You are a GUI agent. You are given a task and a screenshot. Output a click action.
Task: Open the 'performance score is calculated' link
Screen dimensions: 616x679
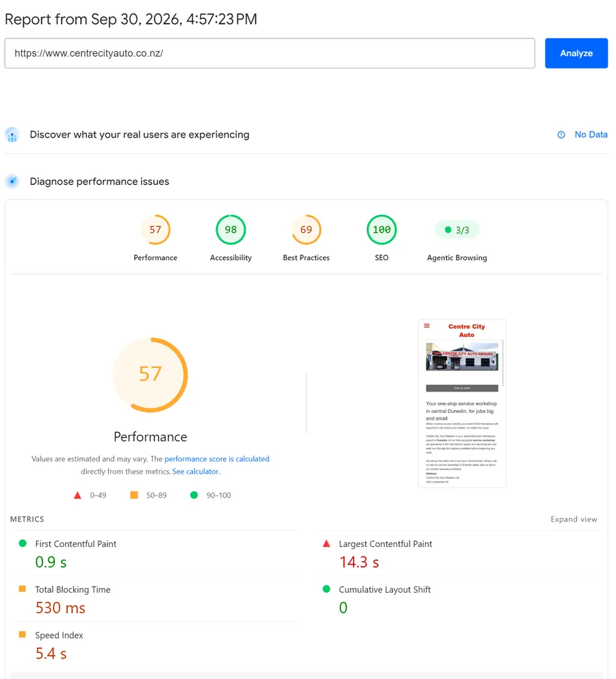(217, 459)
